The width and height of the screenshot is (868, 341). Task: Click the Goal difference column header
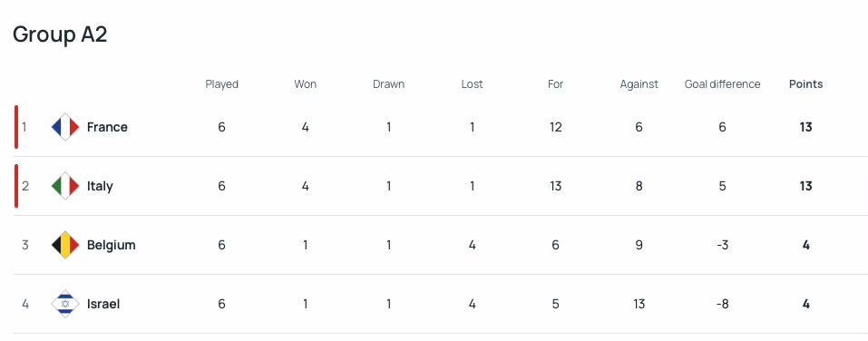pos(722,84)
